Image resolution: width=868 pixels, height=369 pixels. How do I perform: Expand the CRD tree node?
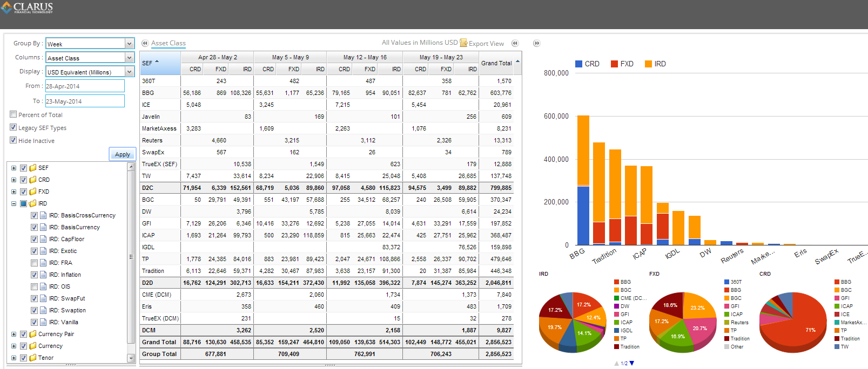click(14, 180)
